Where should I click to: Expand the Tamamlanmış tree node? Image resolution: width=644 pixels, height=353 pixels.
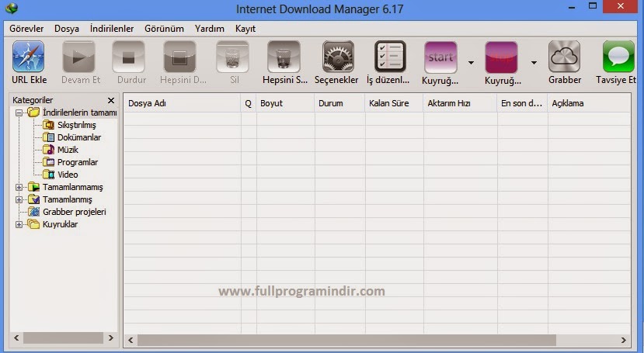[x=19, y=199]
